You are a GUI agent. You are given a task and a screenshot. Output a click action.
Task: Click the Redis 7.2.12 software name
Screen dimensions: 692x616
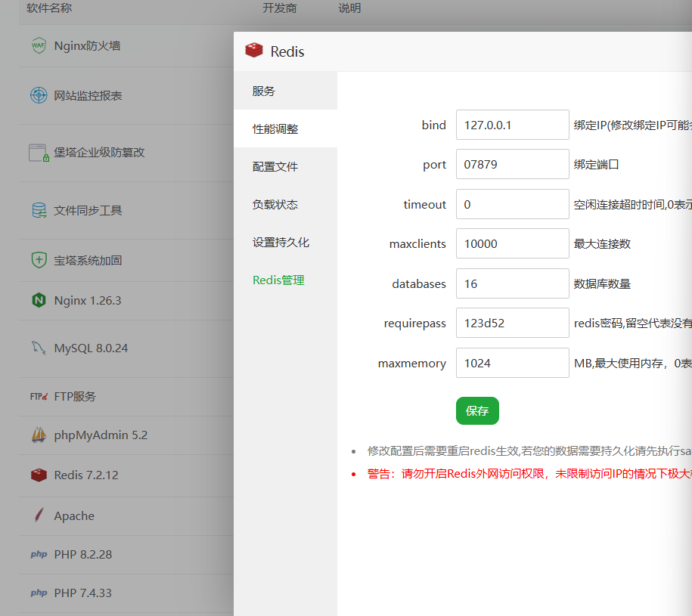coord(86,475)
